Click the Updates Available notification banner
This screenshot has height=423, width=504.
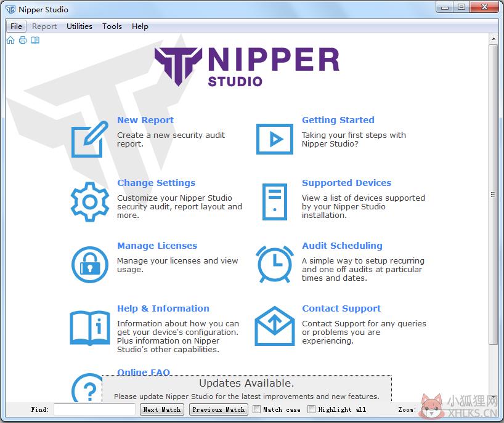click(246, 389)
